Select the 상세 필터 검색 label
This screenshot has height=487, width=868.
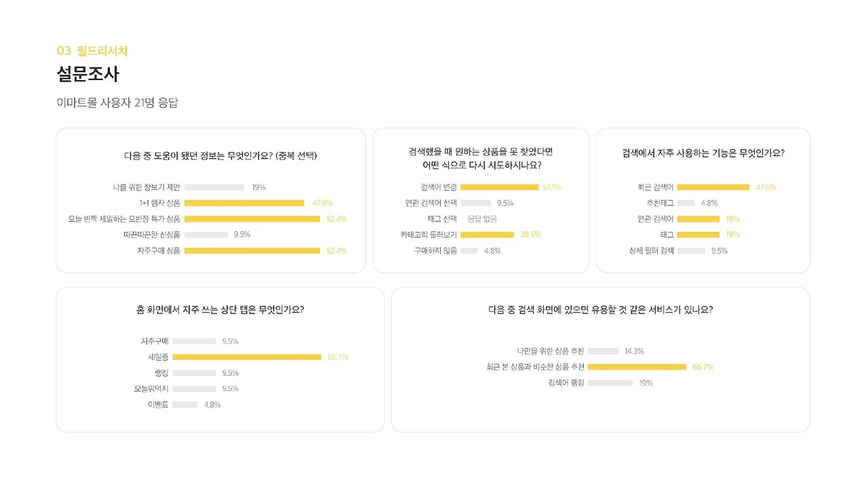[652, 250]
